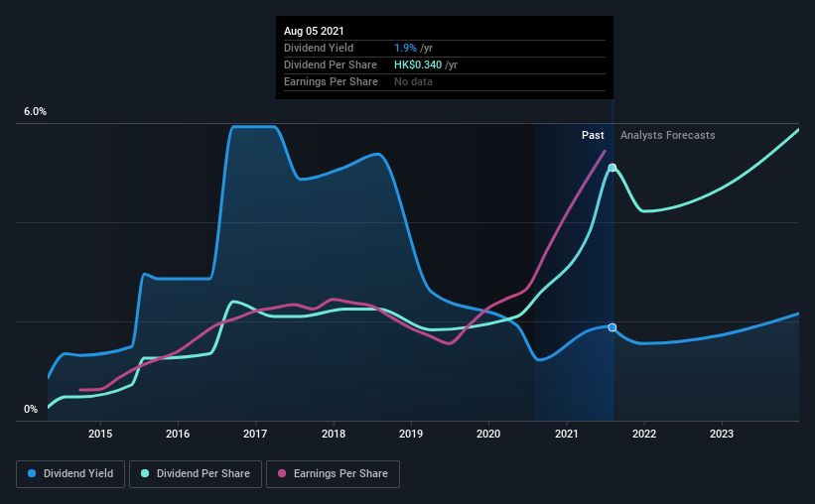Click the 2020 x-axis label
This screenshot has height=504, width=815.
[488, 434]
